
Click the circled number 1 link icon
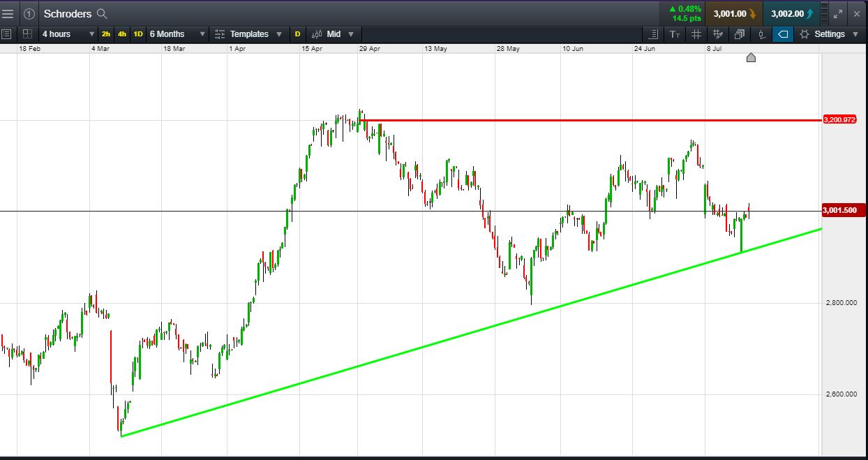pyautogui.click(x=29, y=13)
